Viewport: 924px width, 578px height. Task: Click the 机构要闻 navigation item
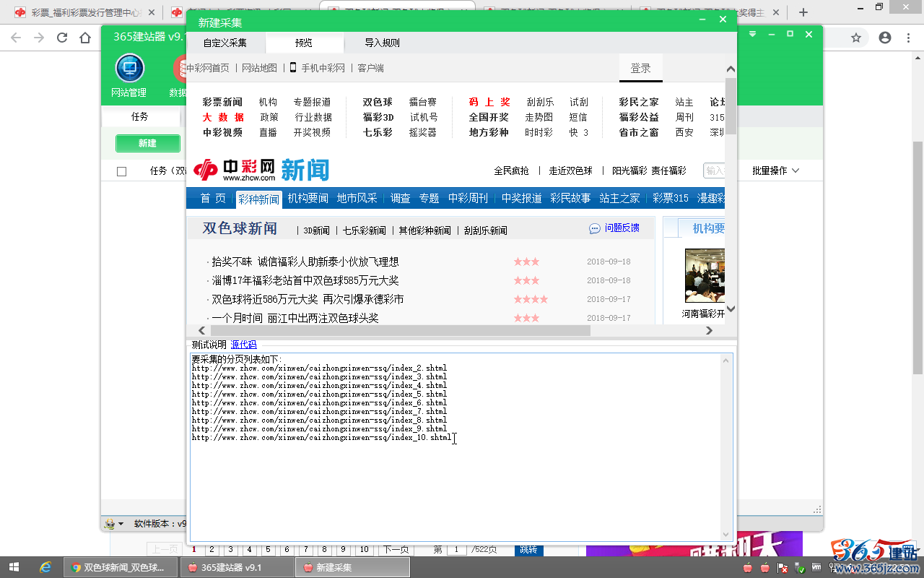308,199
